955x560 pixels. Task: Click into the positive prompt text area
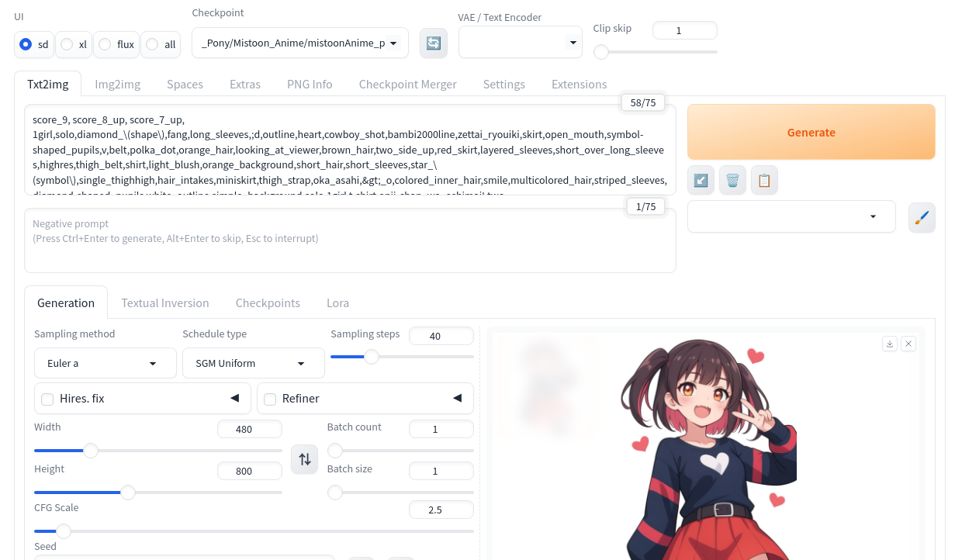coord(350,150)
